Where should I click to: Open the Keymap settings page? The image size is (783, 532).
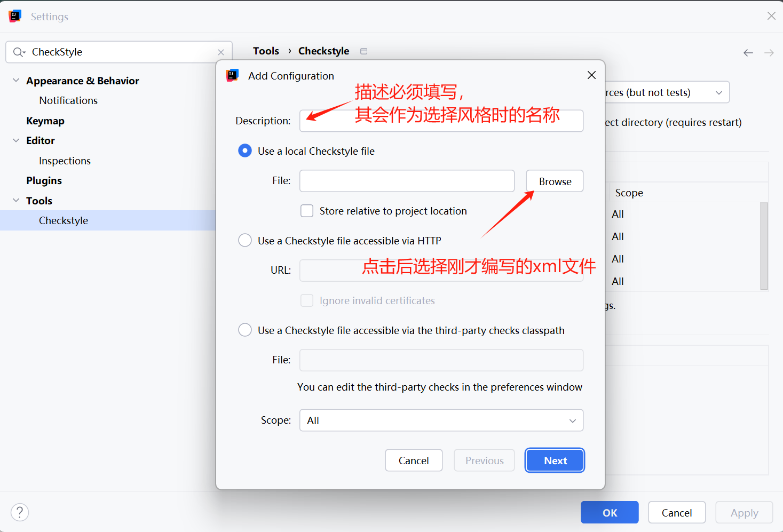45,121
